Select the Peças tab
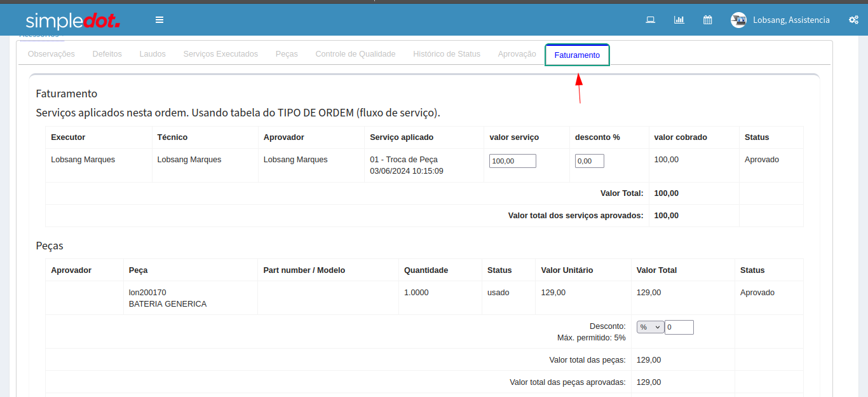The image size is (868, 397). [287, 54]
